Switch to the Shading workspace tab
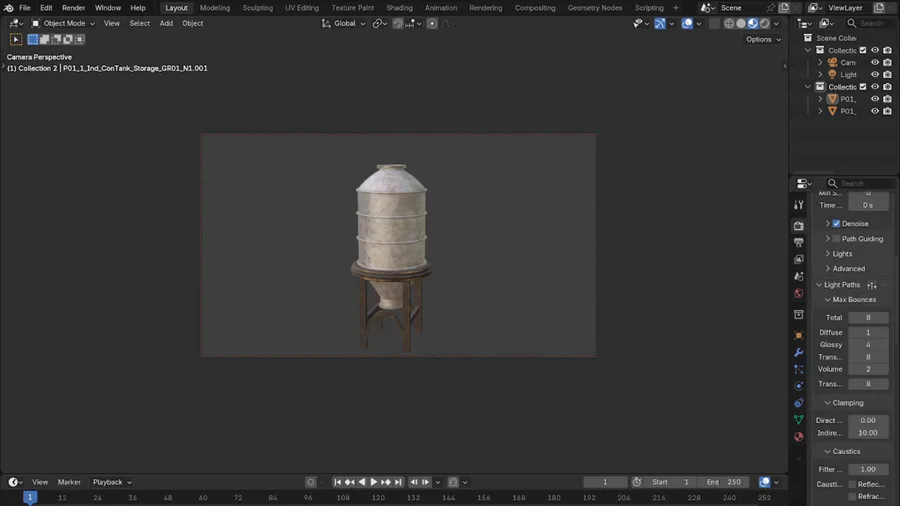 coord(399,8)
